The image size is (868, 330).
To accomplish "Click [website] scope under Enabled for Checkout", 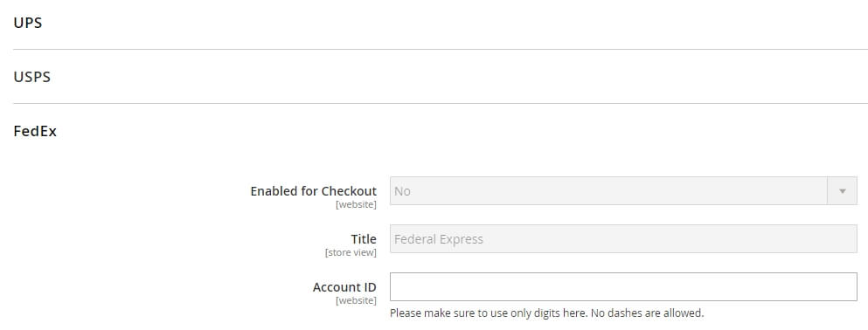I will click(356, 205).
